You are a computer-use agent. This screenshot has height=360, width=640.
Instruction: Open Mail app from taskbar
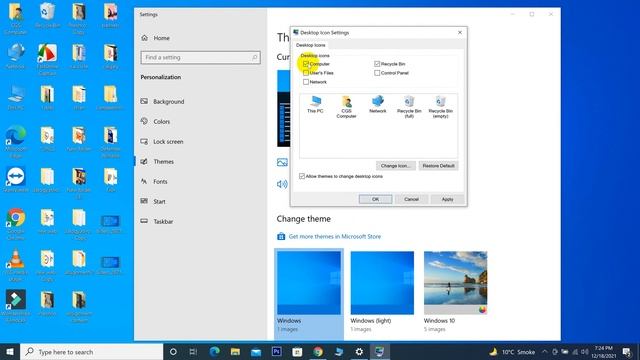(256, 351)
